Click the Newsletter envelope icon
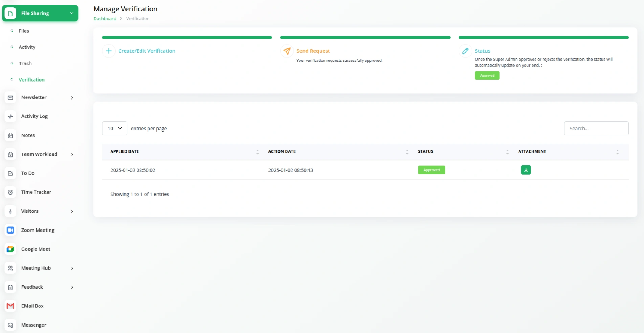The height and width of the screenshot is (333, 644). click(10, 98)
